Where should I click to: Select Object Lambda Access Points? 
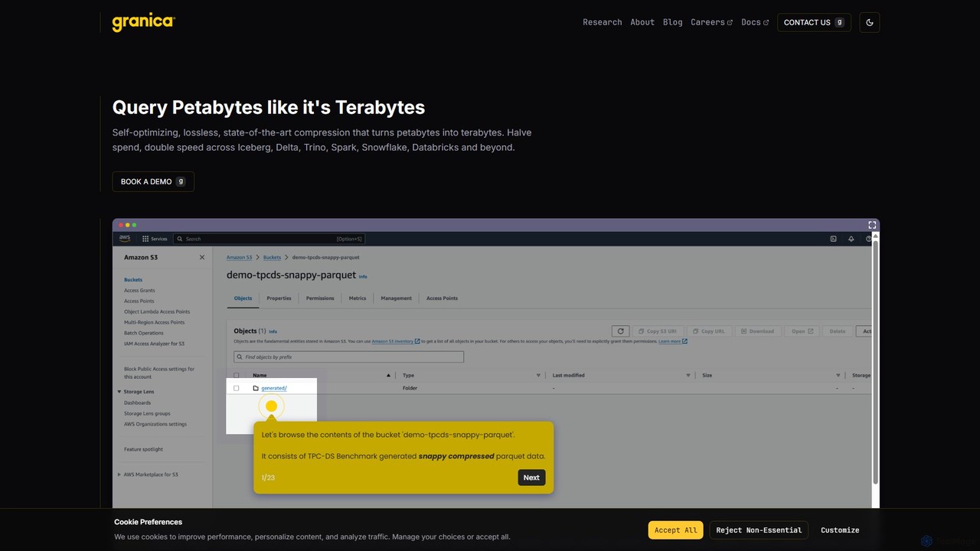coord(157,311)
